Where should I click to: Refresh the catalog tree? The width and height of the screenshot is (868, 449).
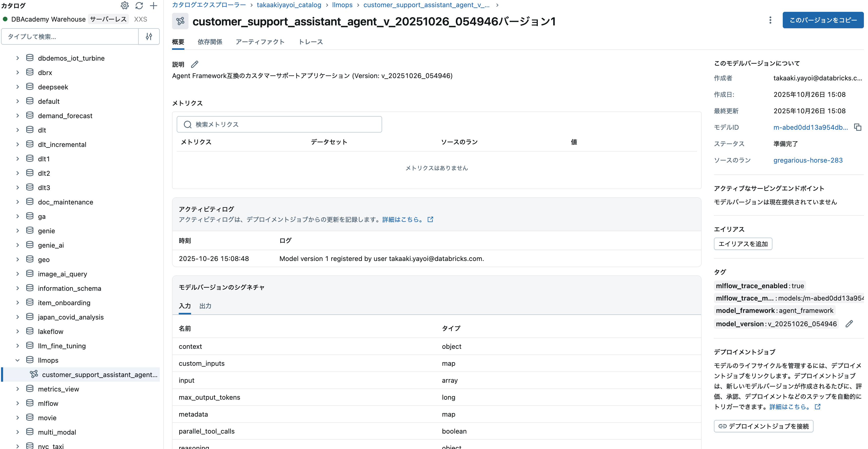coord(139,5)
